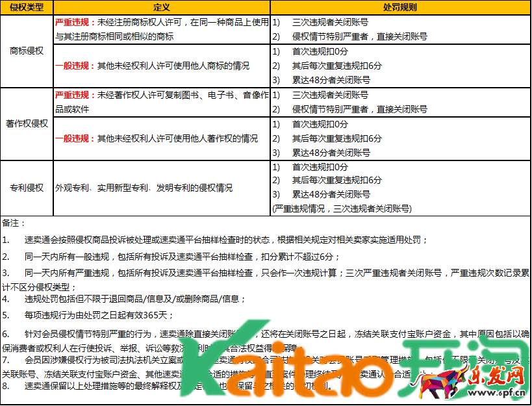Click note 3 about 只会作一次违规计算
Screen dimensions: 532x406
pyautogui.click(x=266, y=280)
